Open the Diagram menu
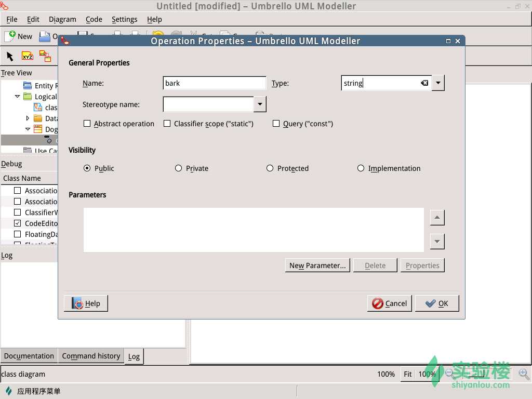The height and width of the screenshot is (399, 532). (x=62, y=19)
